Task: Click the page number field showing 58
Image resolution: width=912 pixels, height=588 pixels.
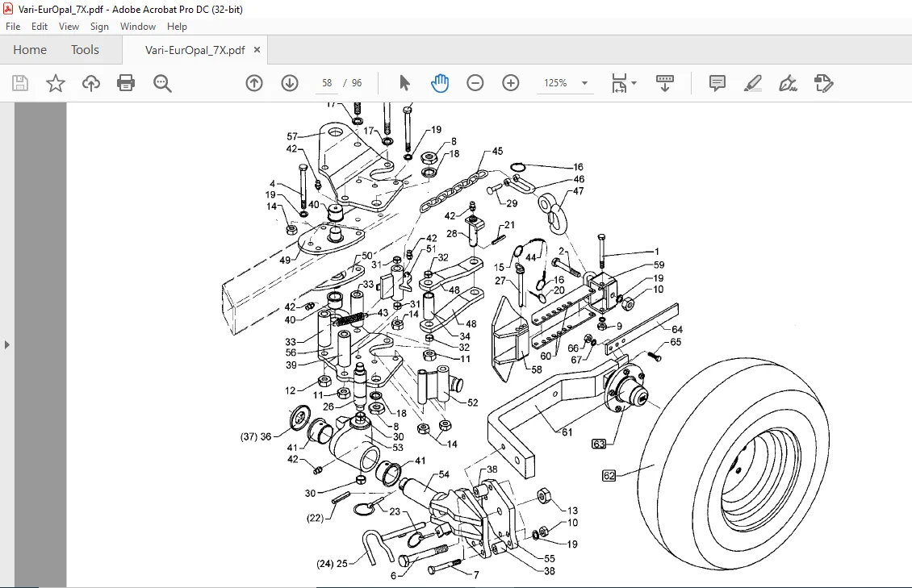Action: [x=327, y=83]
